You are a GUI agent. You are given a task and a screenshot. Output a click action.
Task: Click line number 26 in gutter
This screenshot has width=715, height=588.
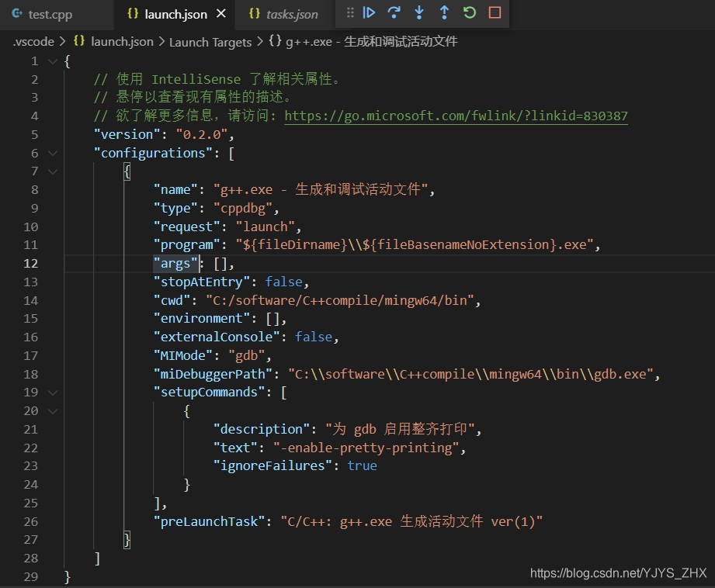click(x=30, y=521)
